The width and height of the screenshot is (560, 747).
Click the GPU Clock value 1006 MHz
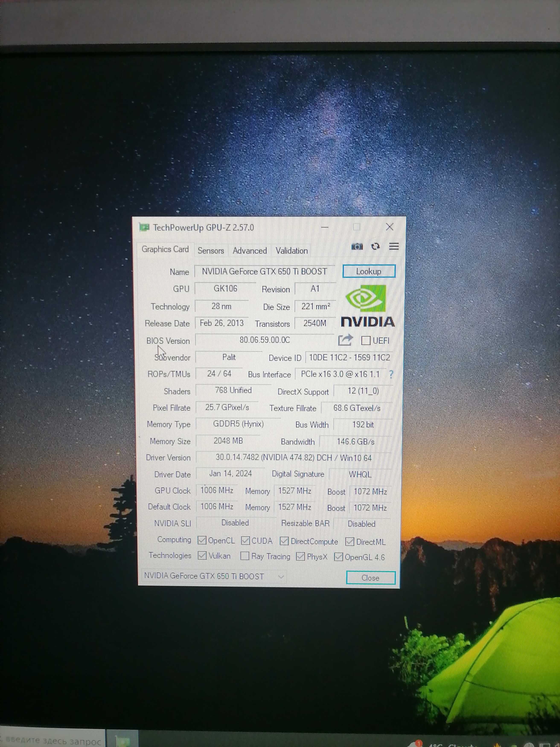217,490
